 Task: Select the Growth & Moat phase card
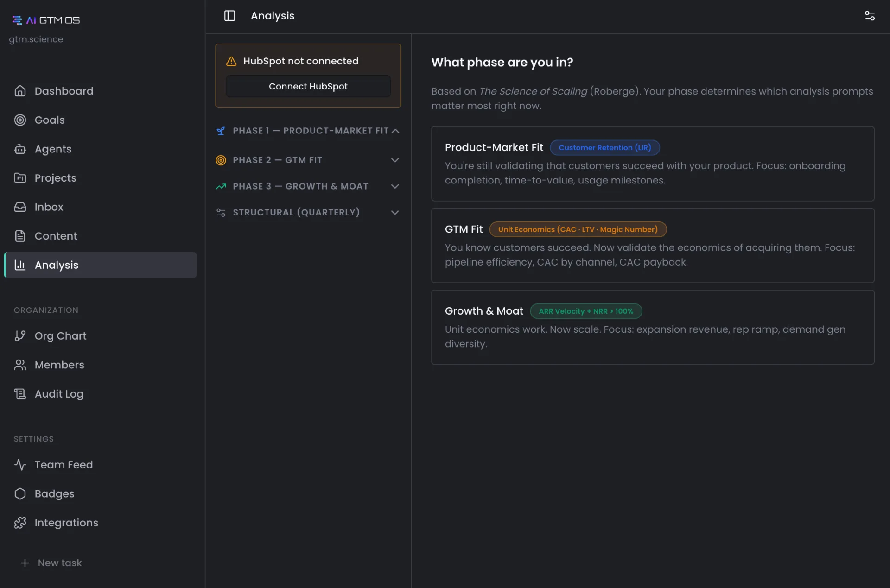[653, 327]
